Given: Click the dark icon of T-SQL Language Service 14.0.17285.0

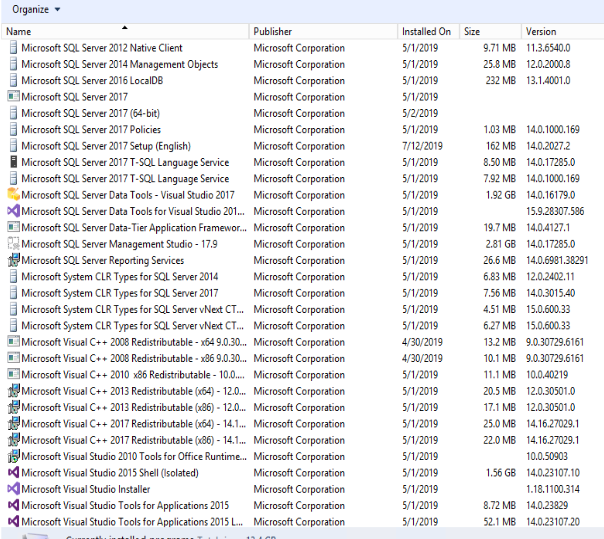Looking at the screenshot, I should point(13,162).
